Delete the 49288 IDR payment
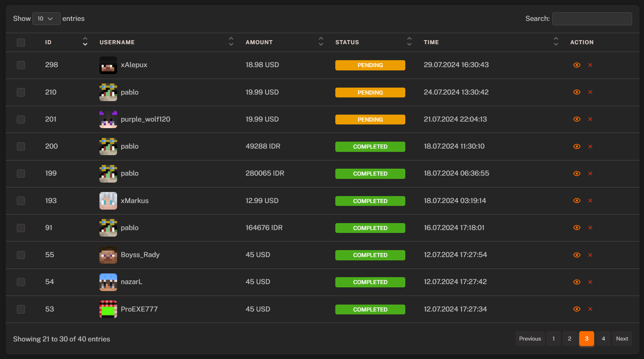Image resolution: width=644 pixels, height=359 pixels. 590,147
